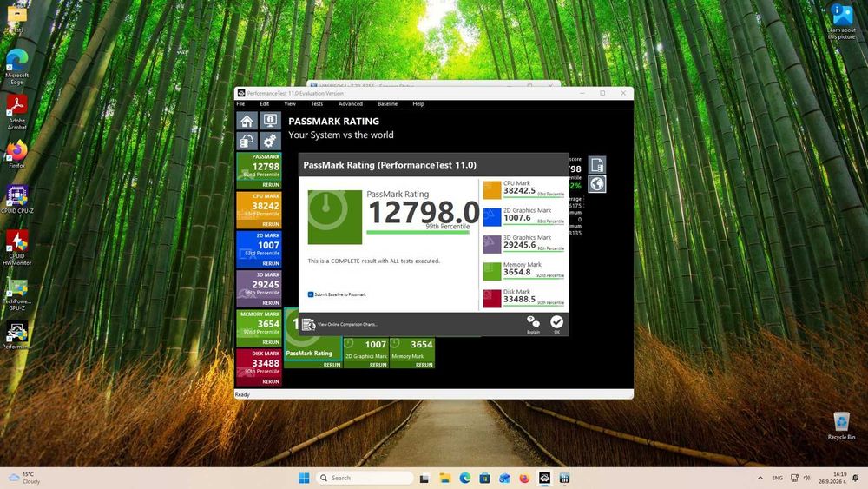Click the save results document icon at right

pos(597,164)
